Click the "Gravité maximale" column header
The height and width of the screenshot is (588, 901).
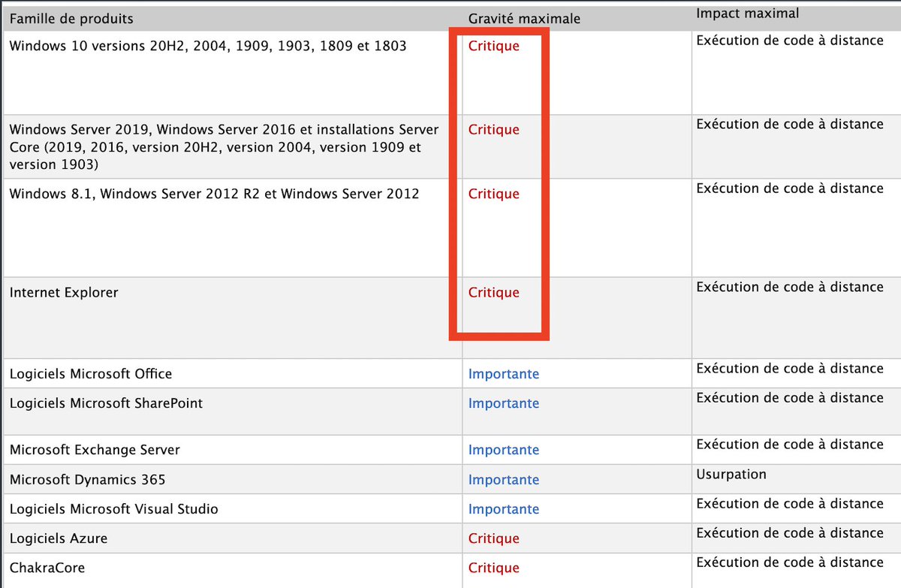[x=524, y=18]
